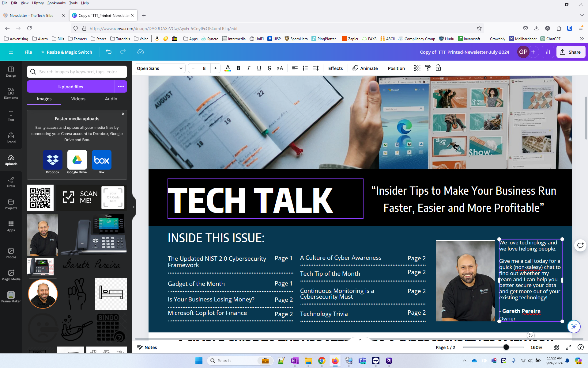Lock the selected element
The height and width of the screenshot is (368, 588).
coord(438,68)
